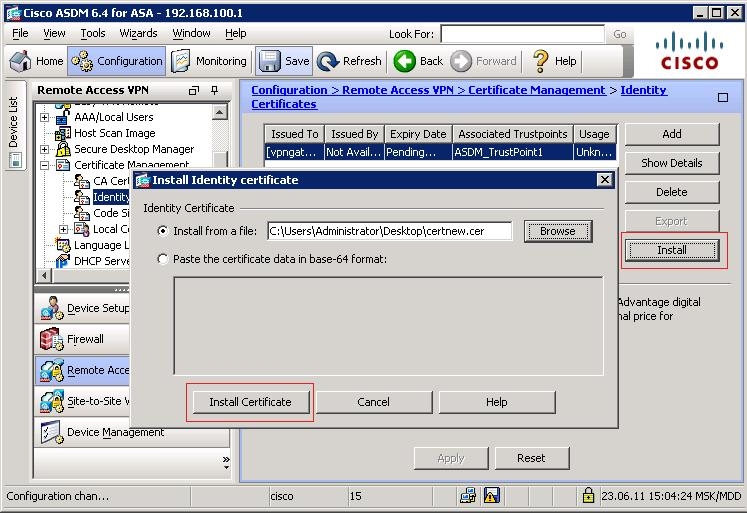Open the View menu

tap(54, 33)
